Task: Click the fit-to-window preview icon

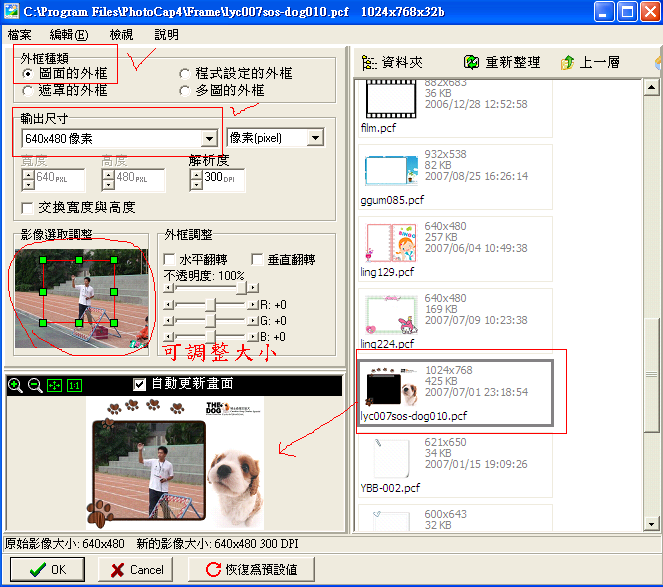Action: coord(53,385)
